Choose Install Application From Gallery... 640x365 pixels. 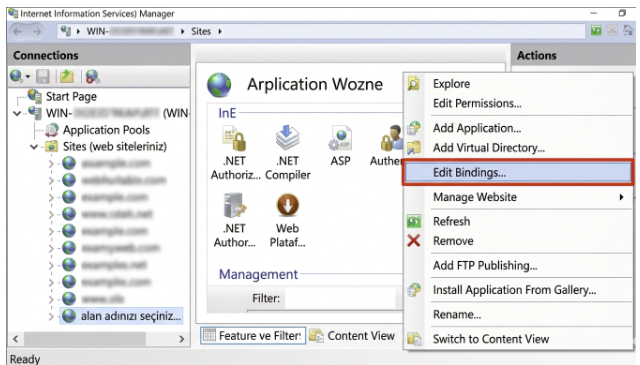[518, 290]
